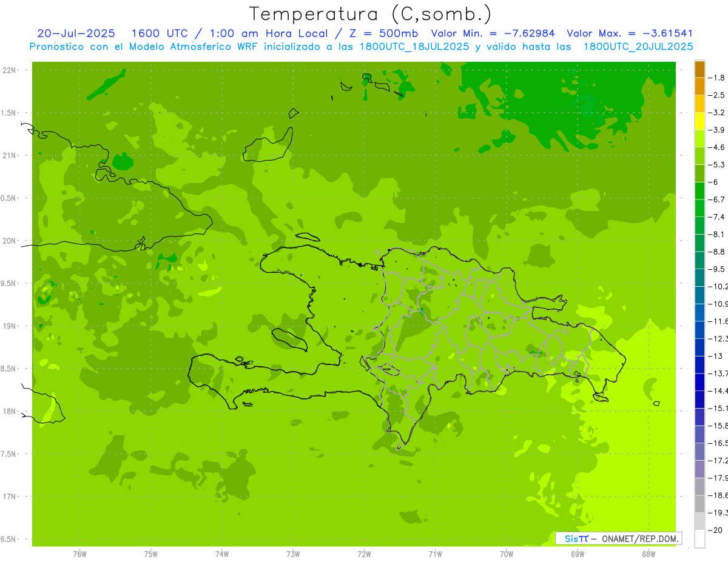The height and width of the screenshot is (562, 728).
Task: Click the '72W' longitude label
Action: pyautogui.click(x=365, y=554)
